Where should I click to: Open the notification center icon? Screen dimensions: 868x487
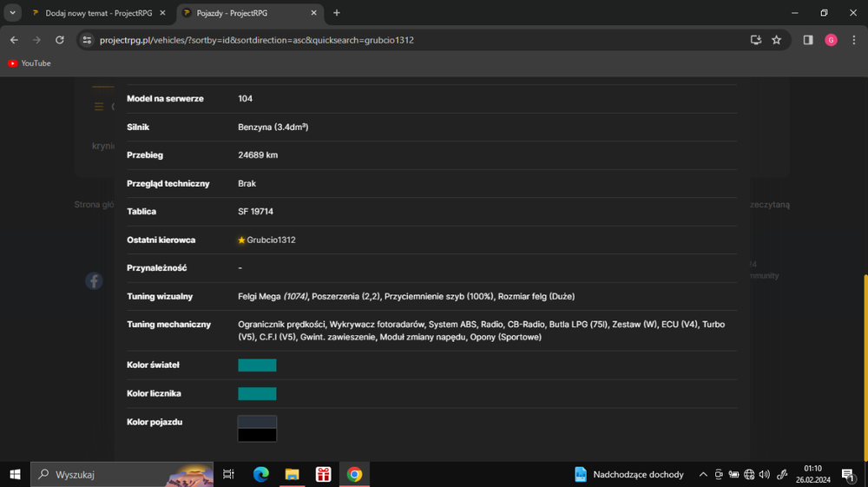coord(847,474)
